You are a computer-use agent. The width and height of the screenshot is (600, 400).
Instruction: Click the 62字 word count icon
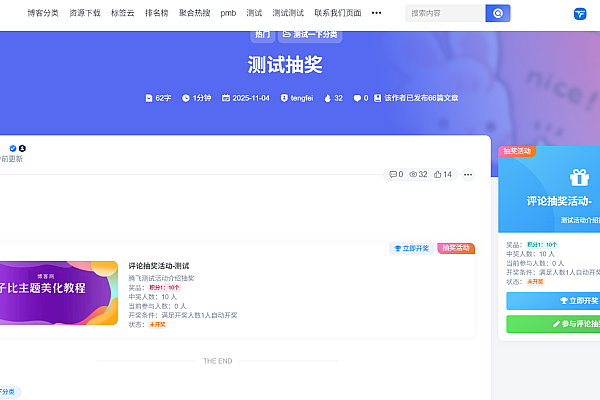(149, 98)
